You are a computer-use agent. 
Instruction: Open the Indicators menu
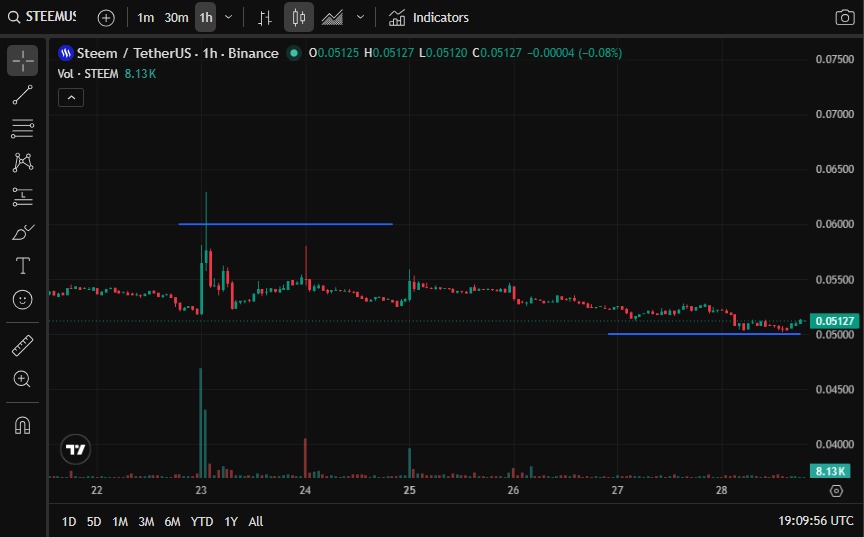coord(429,18)
